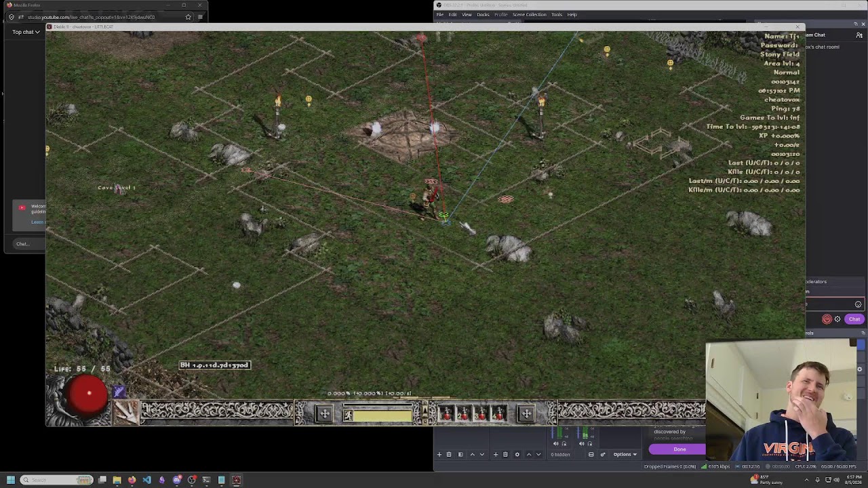Move the OBS source down

(x=538, y=454)
